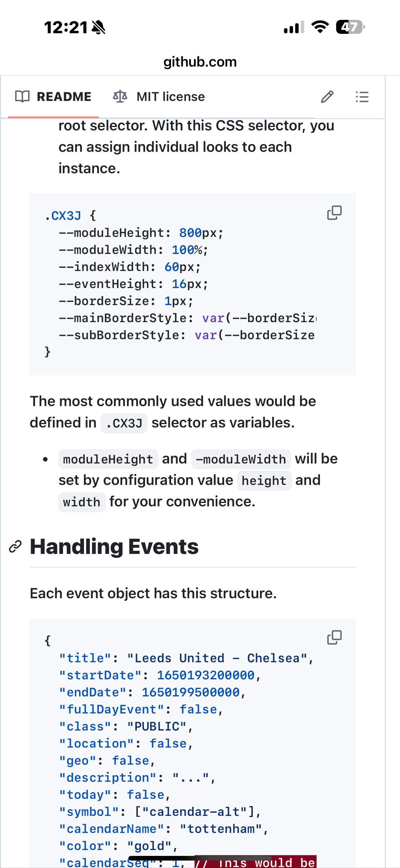Viewport: 400px width, 868px height.
Task: Tap the github.com address bar
Action: pyautogui.click(x=200, y=62)
